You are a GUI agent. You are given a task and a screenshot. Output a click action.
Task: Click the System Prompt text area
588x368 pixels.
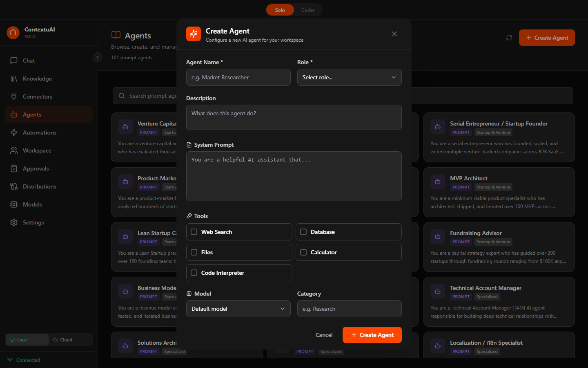pos(294,176)
